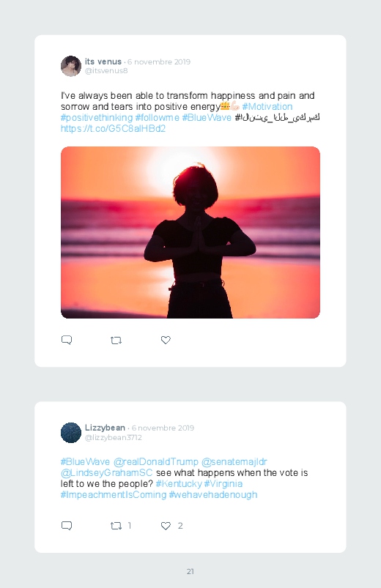Open @LindseyGrahamSC mention

(x=106, y=472)
